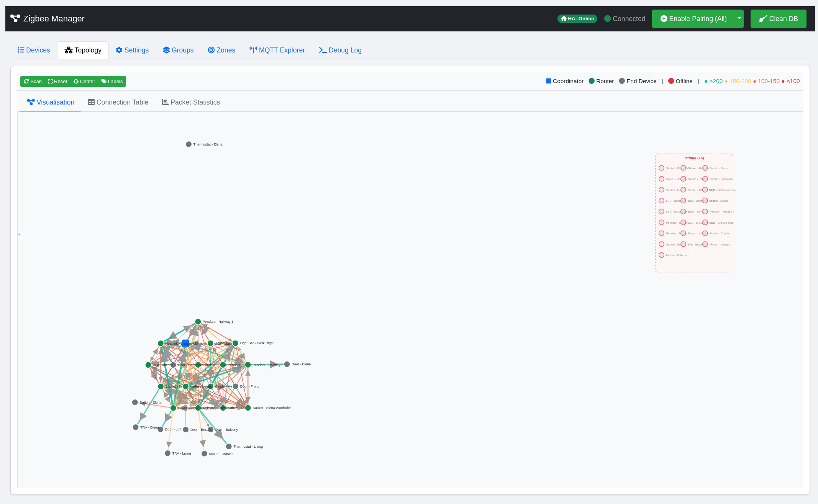
Task: Click the 150-200 link quality legend
Action: pyautogui.click(x=738, y=81)
